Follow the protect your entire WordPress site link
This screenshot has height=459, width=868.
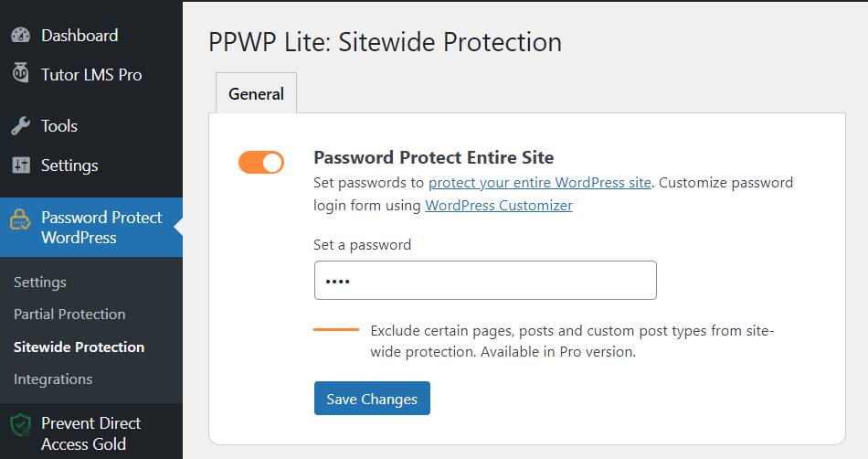[x=540, y=183]
